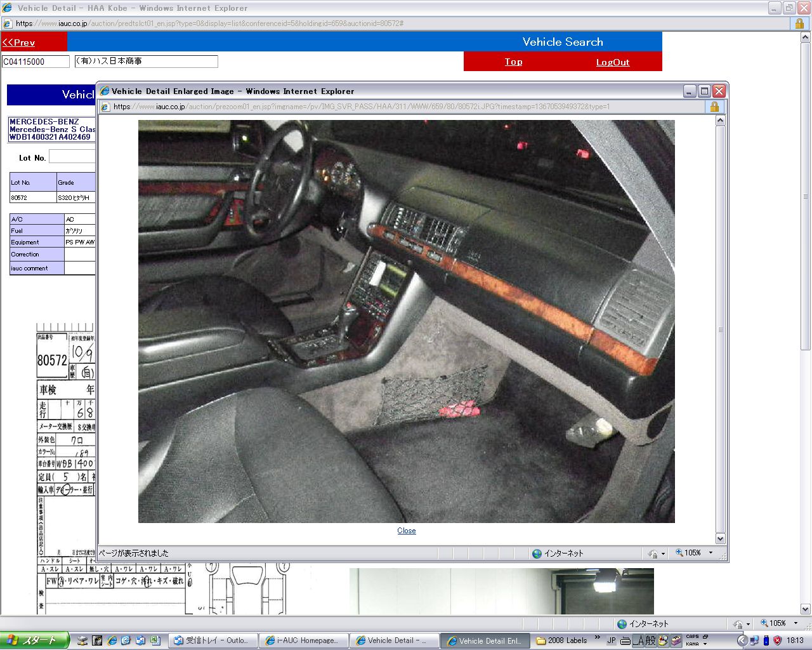
Task: Click the show hidden tray icons arrow
Action: 741,640
